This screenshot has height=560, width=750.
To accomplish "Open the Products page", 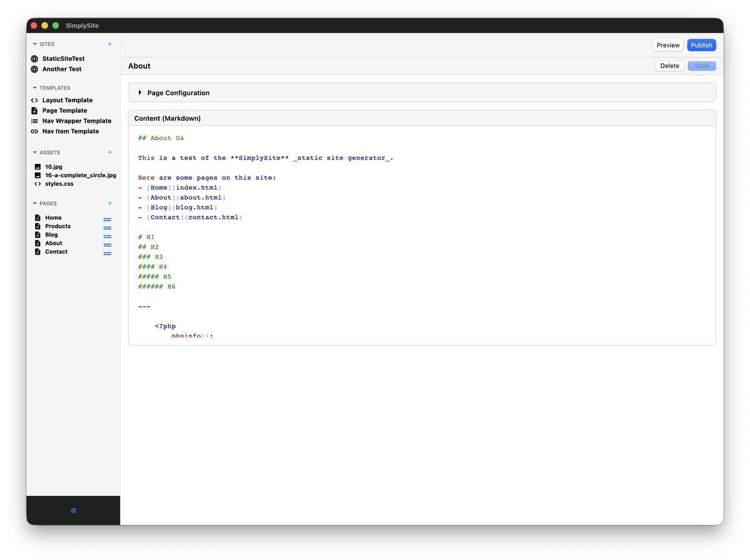I will (x=58, y=227).
